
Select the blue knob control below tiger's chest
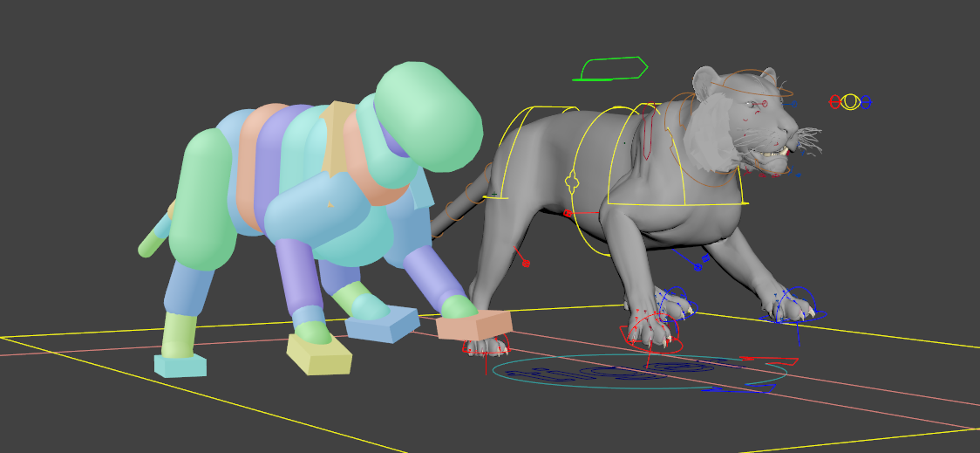[697, 265]
